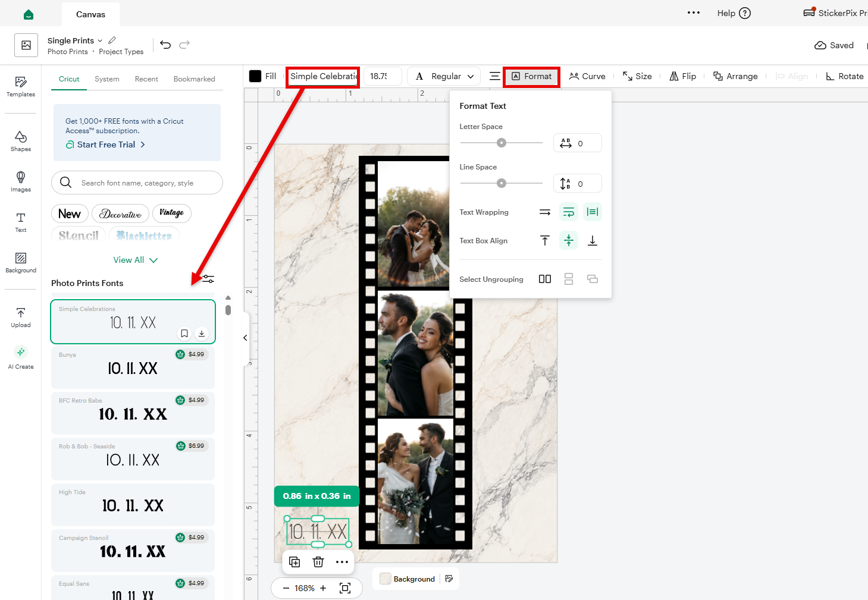Expand View All font categories
Screen dimensions: 868x600
coord(136,260)
